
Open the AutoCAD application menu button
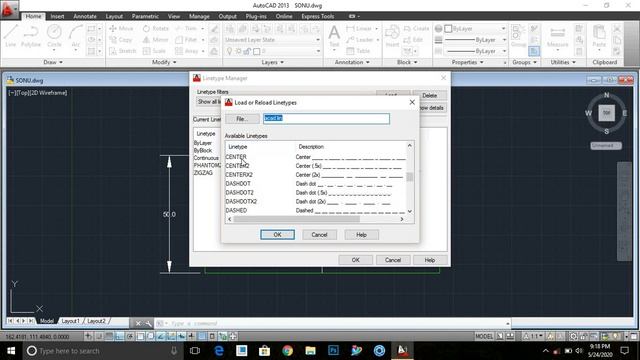[9, 10]
